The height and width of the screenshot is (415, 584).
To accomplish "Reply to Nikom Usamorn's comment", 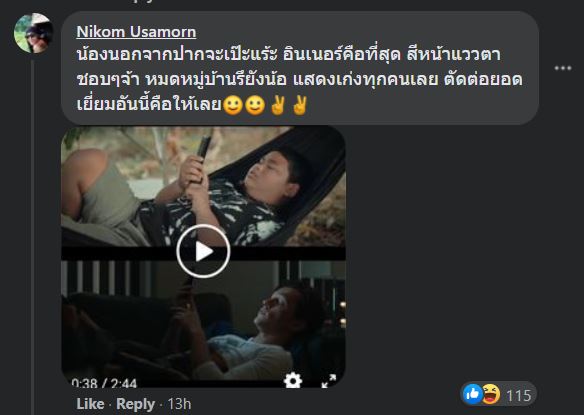I will 135,404.
